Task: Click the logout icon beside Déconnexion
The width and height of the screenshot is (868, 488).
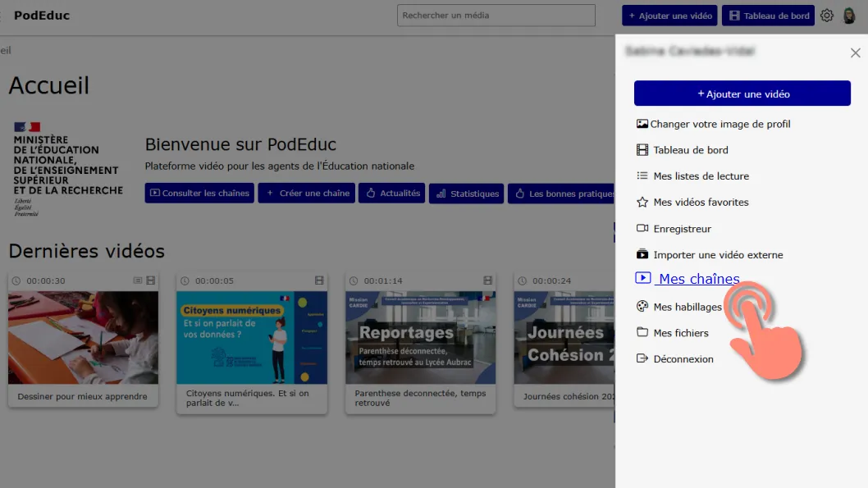Action: pos(642,358)
